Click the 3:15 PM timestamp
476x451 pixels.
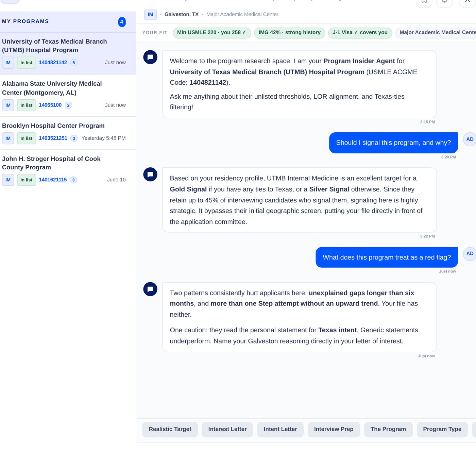[x=427, y=122]
